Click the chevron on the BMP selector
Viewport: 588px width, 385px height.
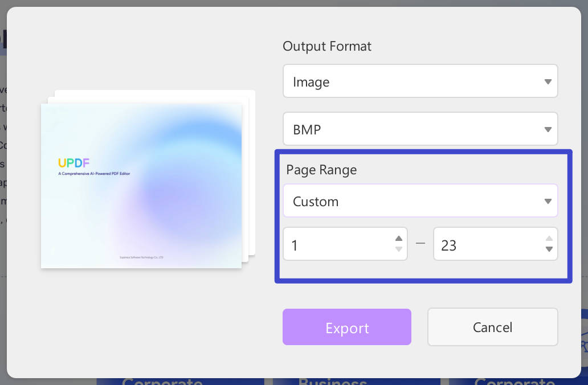(548, 129)
